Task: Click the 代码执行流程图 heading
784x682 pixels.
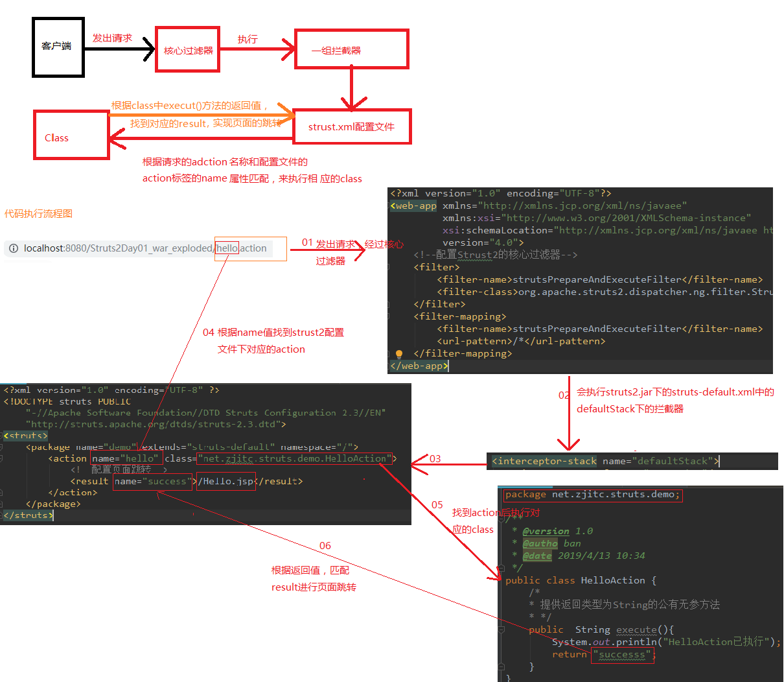Action: (x=38, y=213)
